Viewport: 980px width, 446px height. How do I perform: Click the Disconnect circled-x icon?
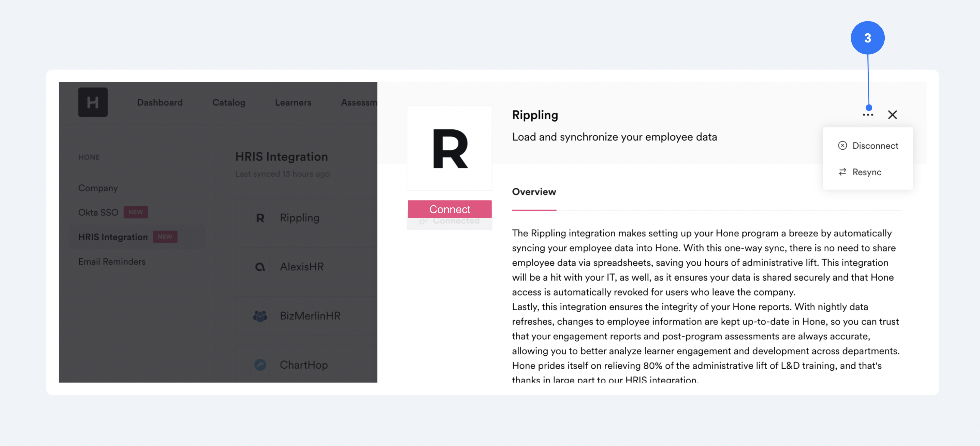pyautogui.click(x=842, y=145)
